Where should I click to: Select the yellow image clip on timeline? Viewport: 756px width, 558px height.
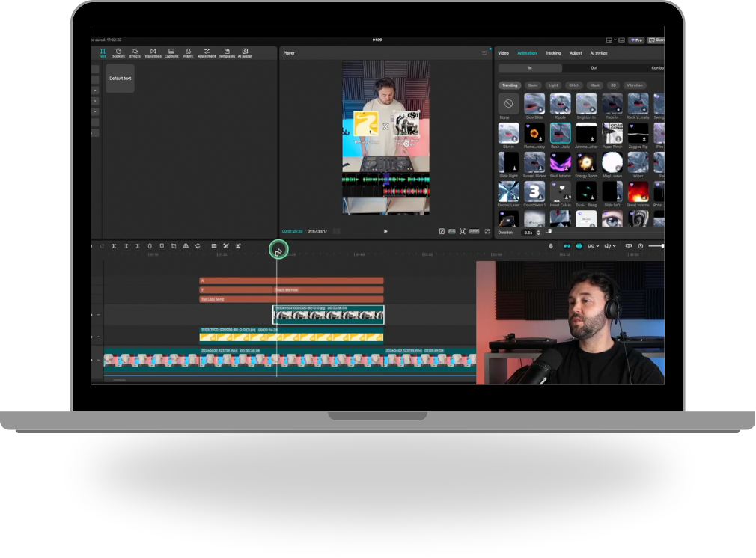tap(291, 334)
